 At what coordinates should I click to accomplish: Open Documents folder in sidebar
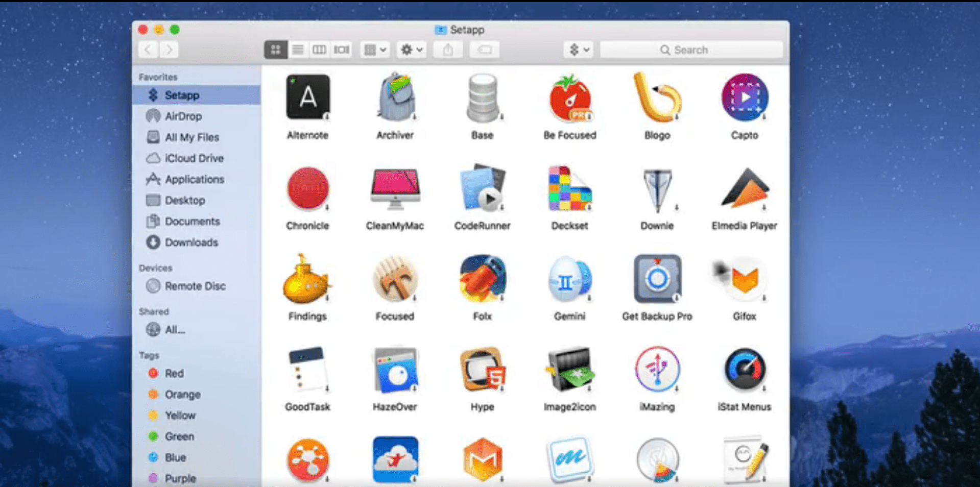tap(197, 221)
